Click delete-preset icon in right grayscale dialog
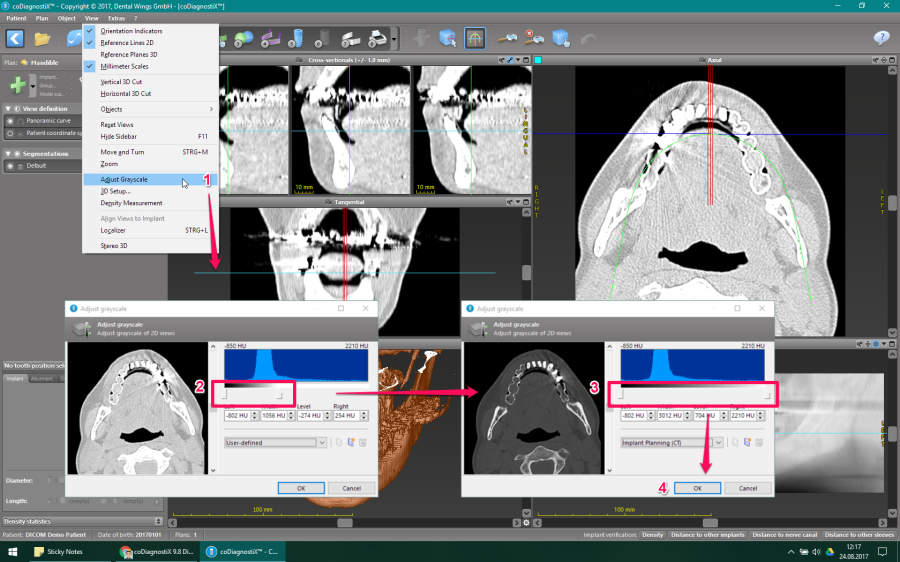Screen dimensions: 900x562 [759, 443]
